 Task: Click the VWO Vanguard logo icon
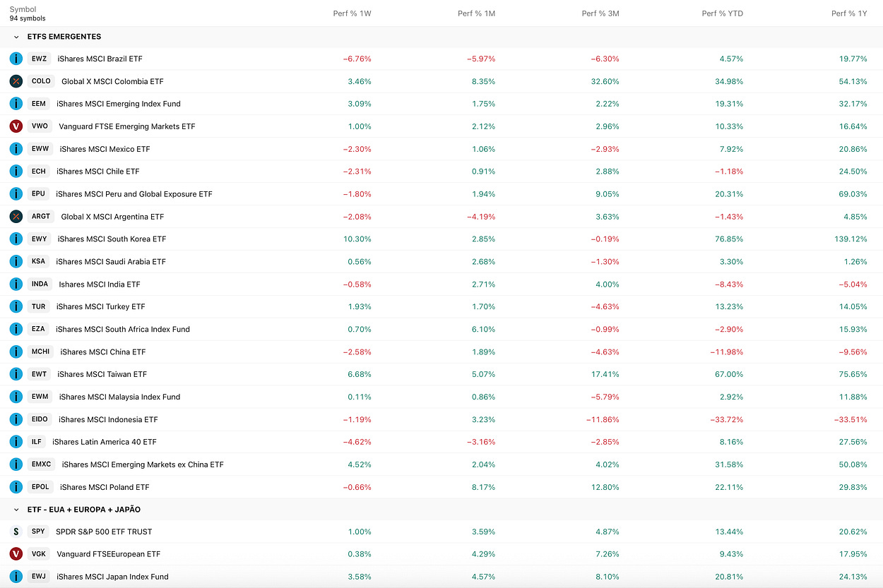pos(16,126)
